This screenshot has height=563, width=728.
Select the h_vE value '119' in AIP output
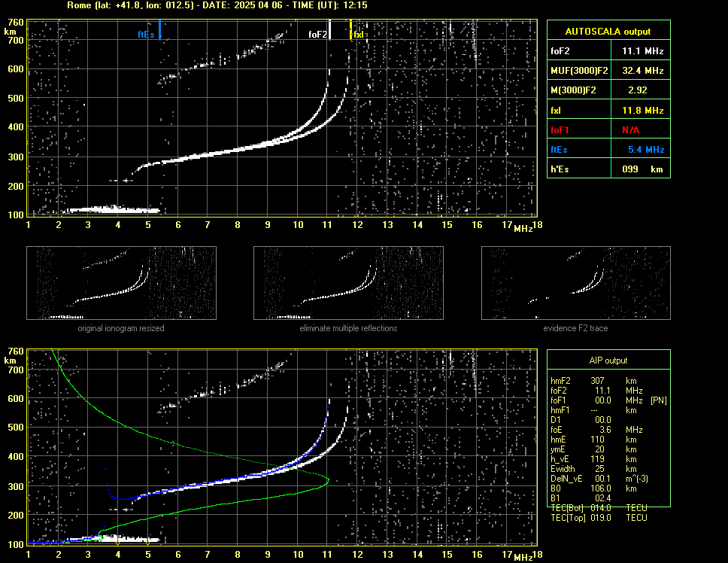click(598, 459)
